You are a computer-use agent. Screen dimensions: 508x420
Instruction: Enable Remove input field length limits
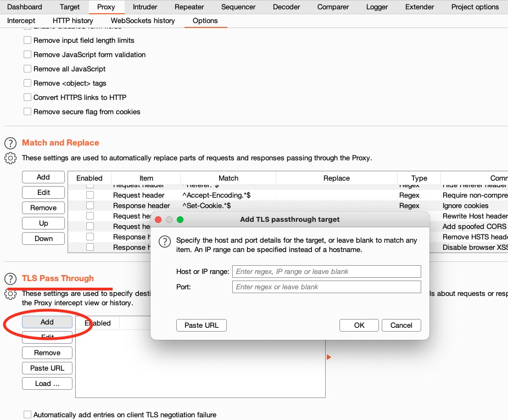(x=27, y=40)
